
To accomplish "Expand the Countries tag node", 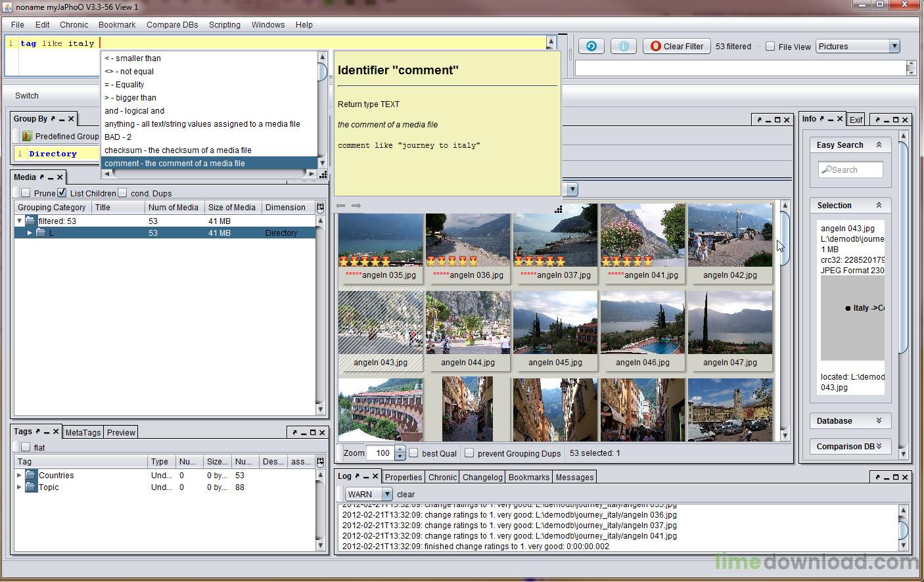I will (19, 475).
